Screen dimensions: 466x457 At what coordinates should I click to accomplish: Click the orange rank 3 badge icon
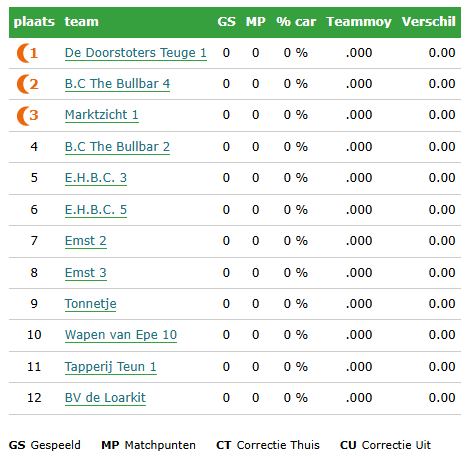point(27,116)
